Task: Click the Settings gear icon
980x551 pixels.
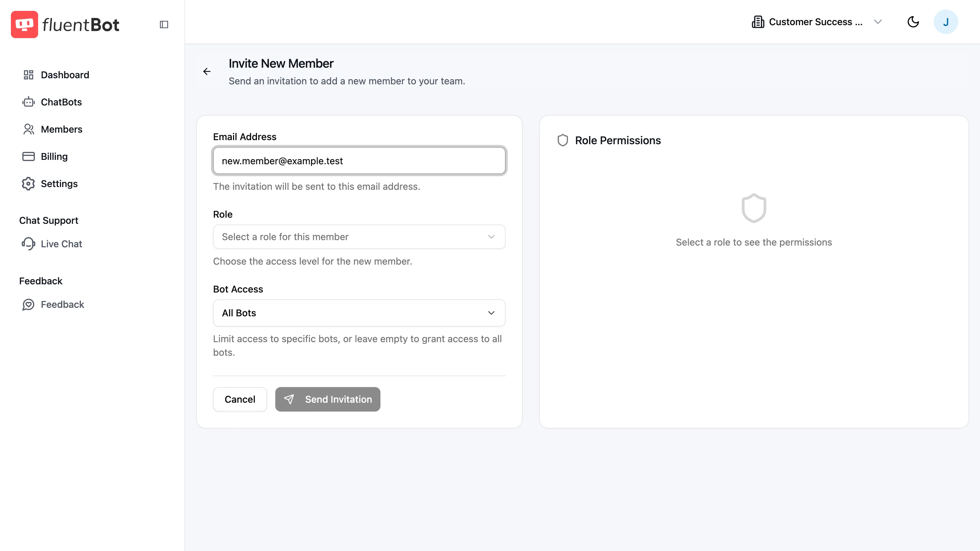Action: pyautogui.click(x=29, y=184)
